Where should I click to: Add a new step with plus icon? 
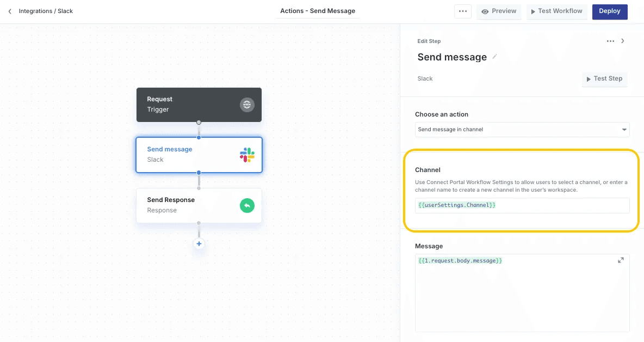pos(199,244)
